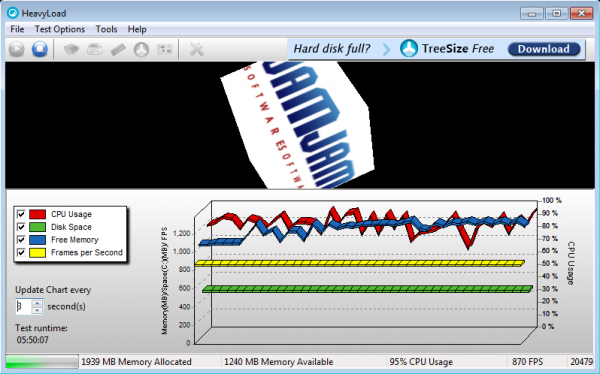
Task: Toggle the allocate memory RAM icon
Action: pos(118,49)
